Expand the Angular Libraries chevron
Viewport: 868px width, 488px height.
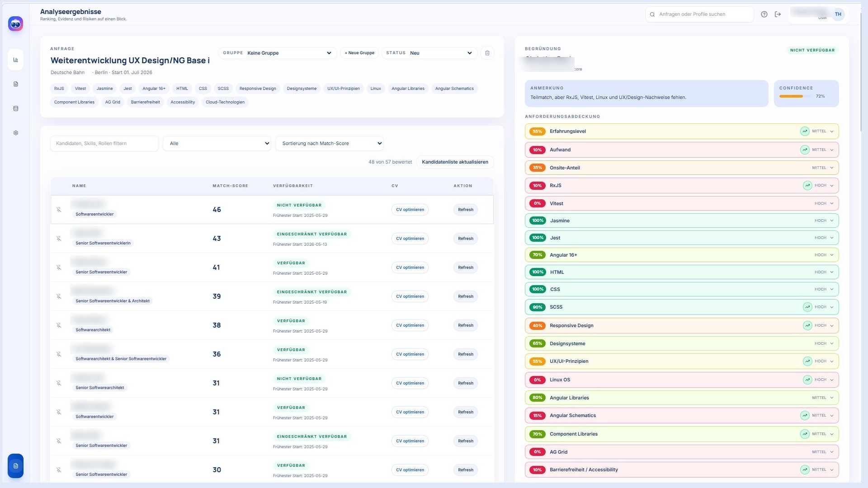coord(832,398)
